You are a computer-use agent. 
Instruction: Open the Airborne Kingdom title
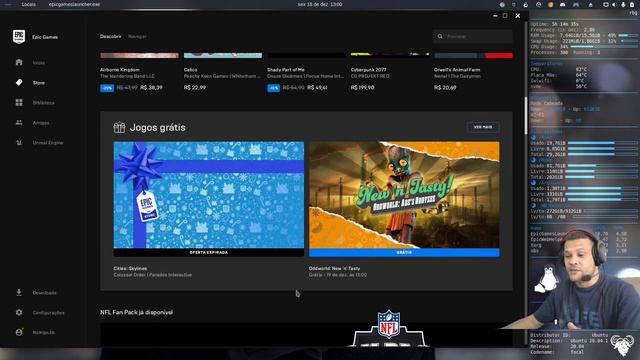(120, 70)
